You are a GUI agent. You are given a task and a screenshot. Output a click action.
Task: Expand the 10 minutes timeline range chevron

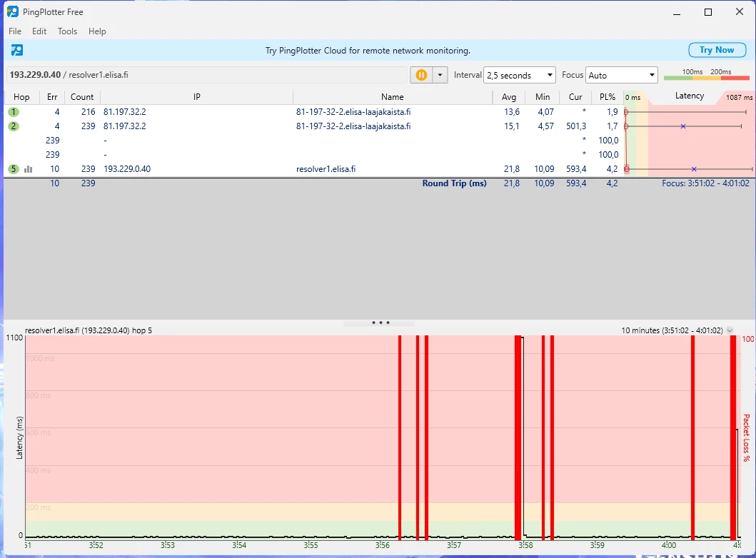point(730,330)
